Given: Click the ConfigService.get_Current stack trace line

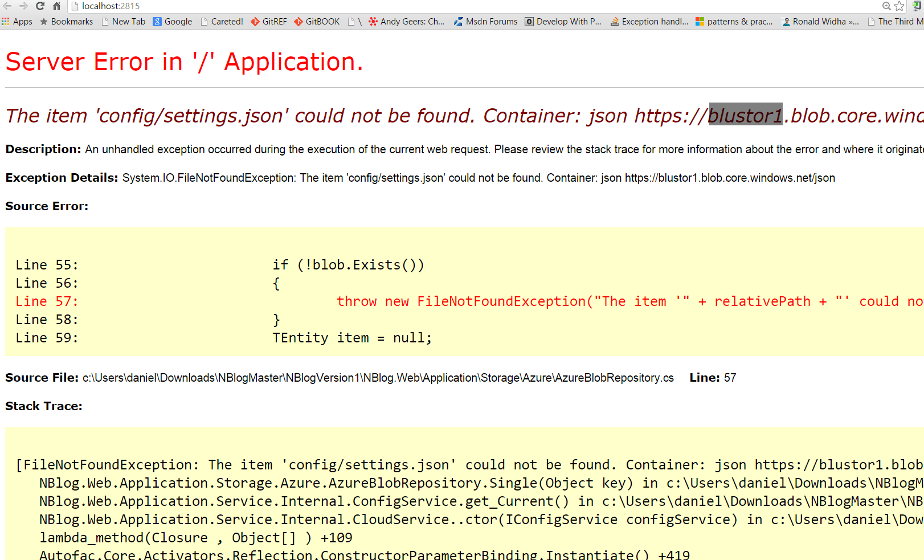Looking at the screenshot, I should tap(481, 501).
